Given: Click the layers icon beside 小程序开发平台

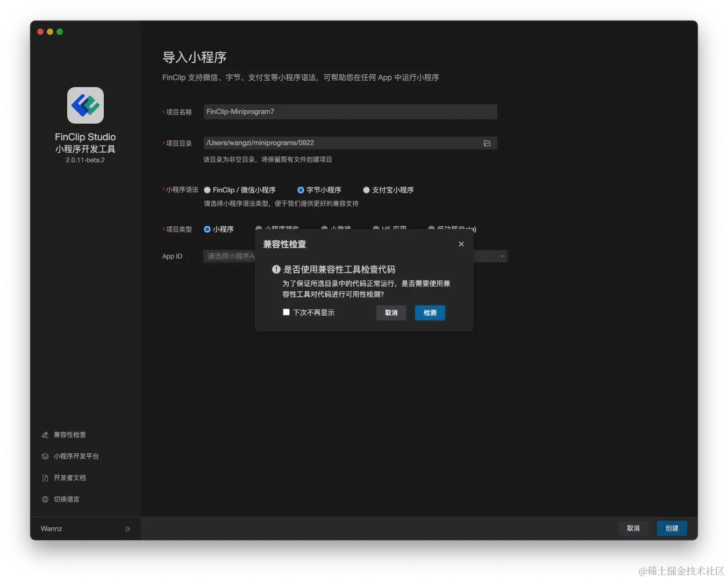Looking at the screenshot, I should pos(45,456).
